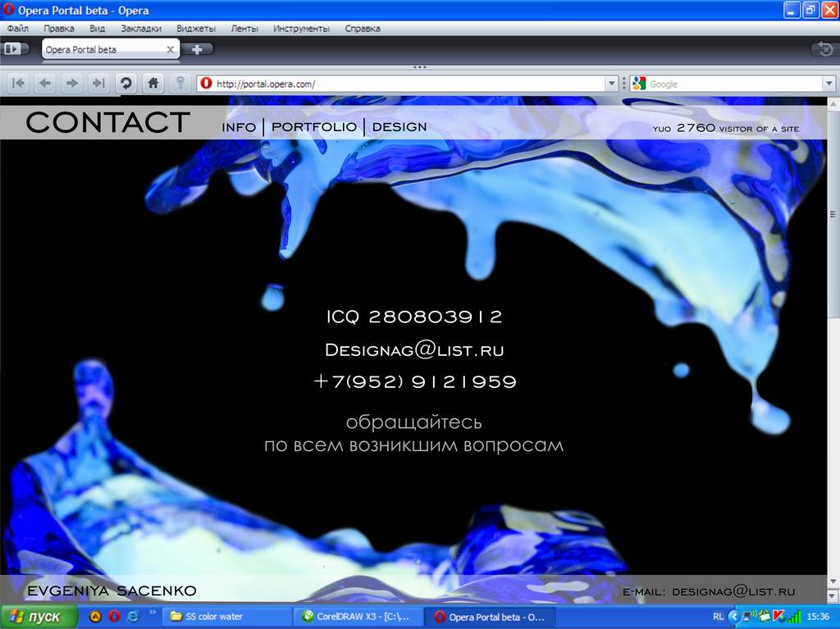Screen dimensions: 840x629
Task: Go back one page
Action: (x=46, y=84)
